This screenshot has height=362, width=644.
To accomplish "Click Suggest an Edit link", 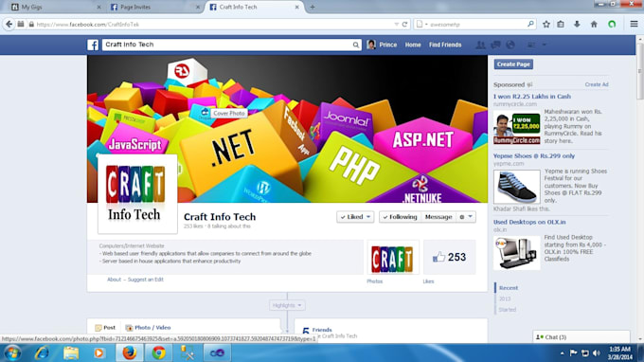I will [x=146, y=280].
